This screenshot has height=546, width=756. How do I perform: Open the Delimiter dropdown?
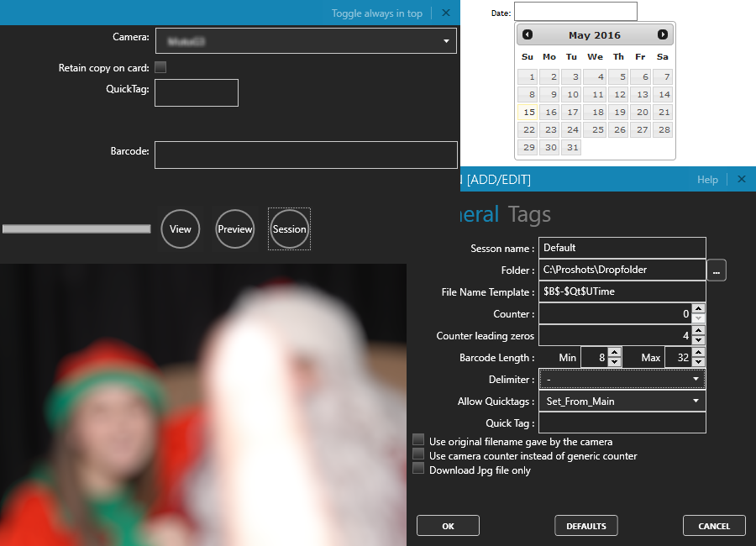click(622, 380)
